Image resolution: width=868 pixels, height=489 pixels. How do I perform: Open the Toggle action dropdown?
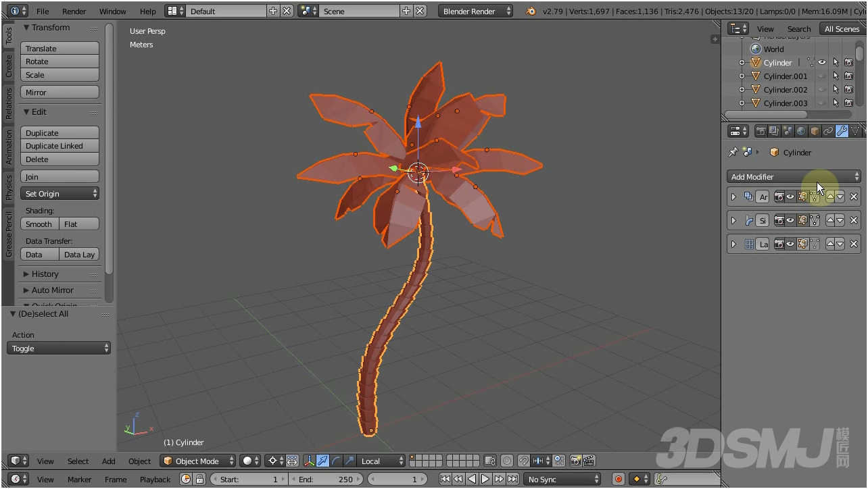59,349
